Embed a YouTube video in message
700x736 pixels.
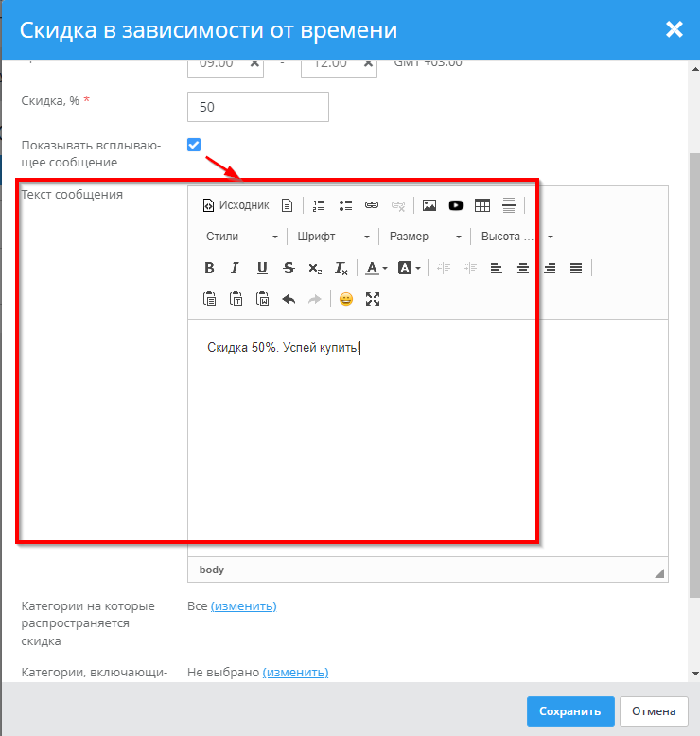pos(456,205)
